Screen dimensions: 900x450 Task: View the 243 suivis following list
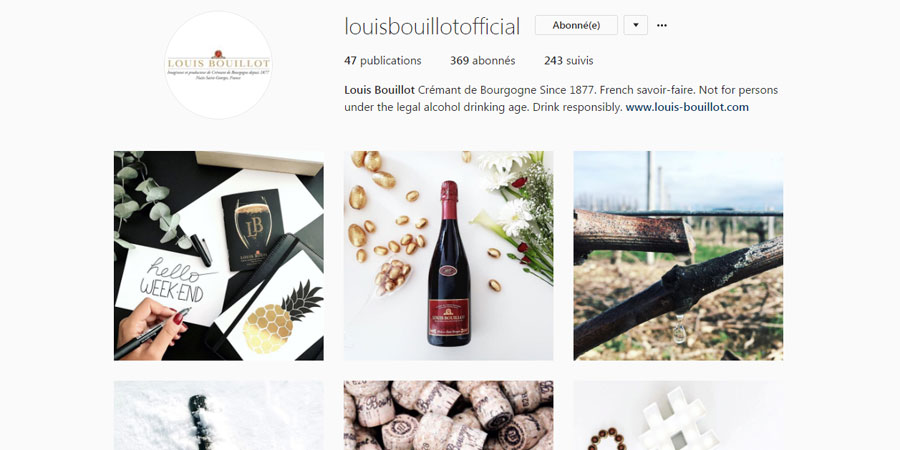[568, 61]
